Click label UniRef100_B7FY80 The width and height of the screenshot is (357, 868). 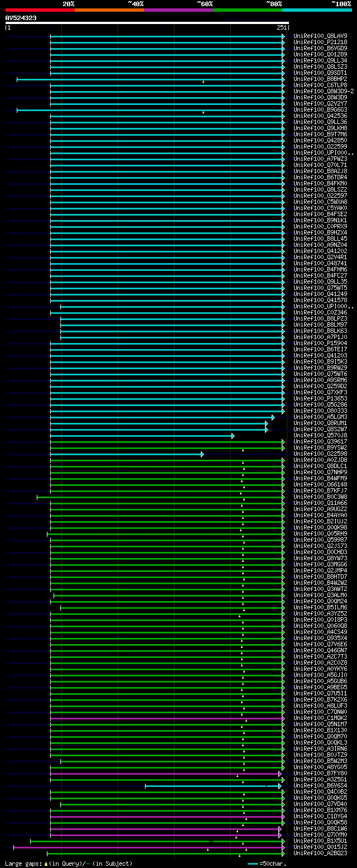pos(320,773)
